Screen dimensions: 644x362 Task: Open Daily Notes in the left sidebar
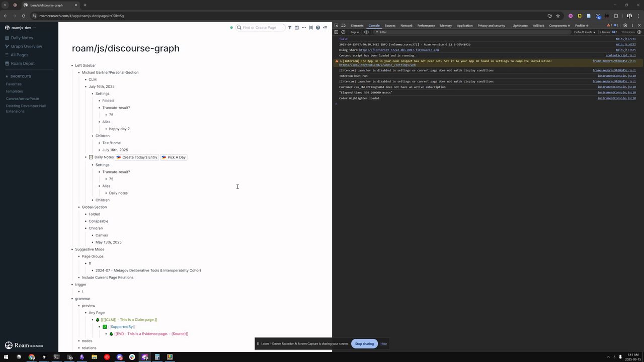click(x=22, y=38)
